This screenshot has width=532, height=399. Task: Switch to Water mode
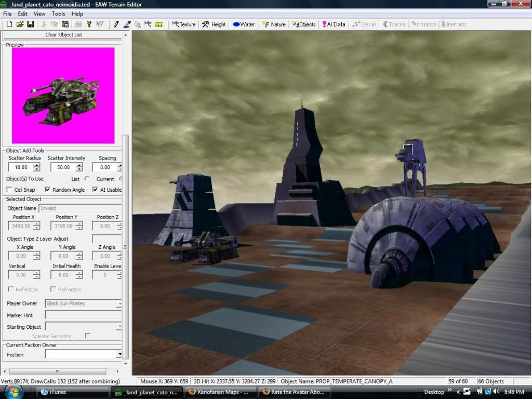pyautogui.click(x=244, y=24)
